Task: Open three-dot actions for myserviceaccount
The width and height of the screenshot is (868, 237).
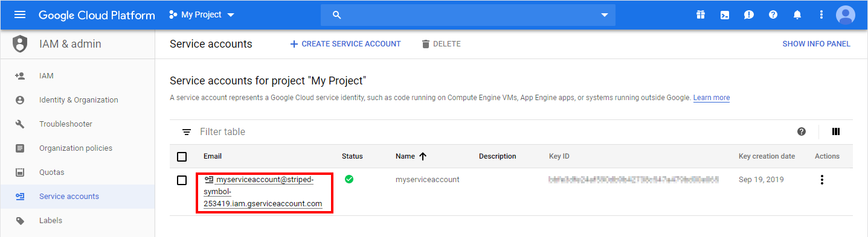Action: (x=821, y=180)
